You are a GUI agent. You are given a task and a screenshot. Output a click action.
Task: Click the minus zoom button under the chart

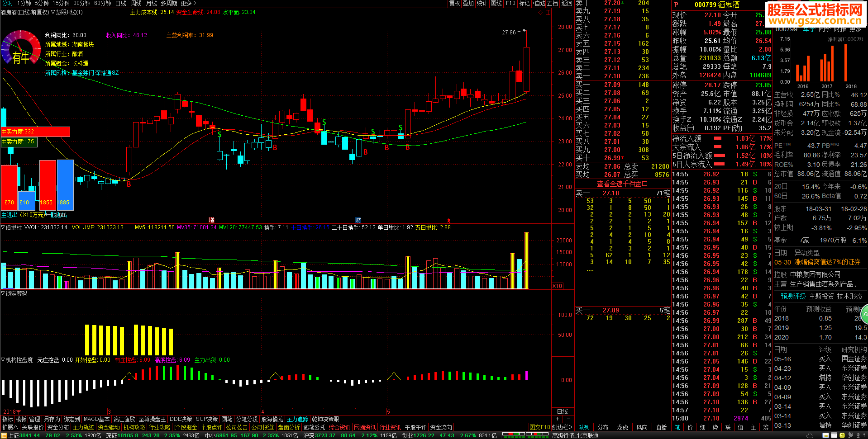(x=568, y=419)
